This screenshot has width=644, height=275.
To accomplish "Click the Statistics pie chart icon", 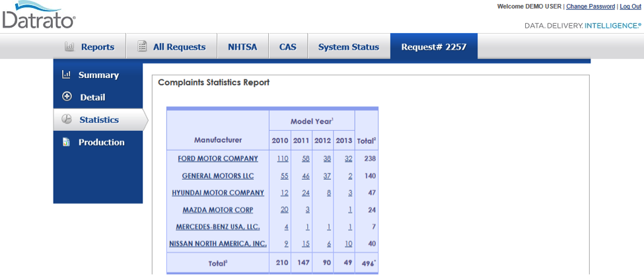I will 67,120.
